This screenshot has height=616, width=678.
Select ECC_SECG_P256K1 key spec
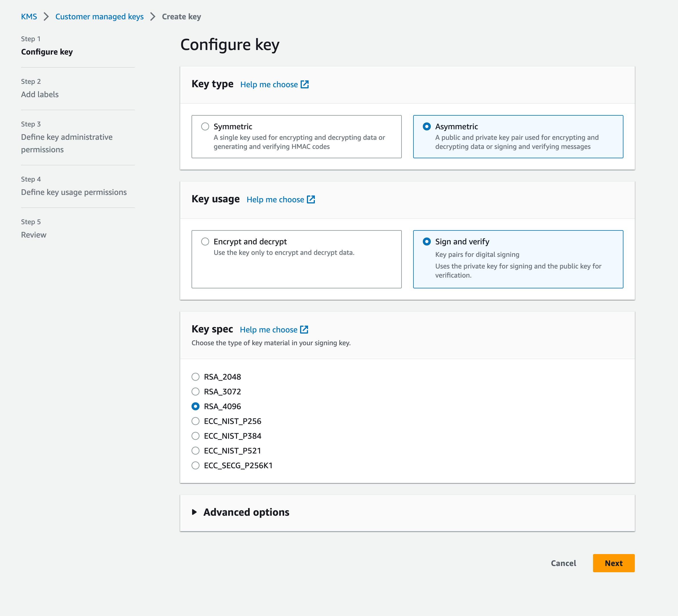tap(196, 465)
